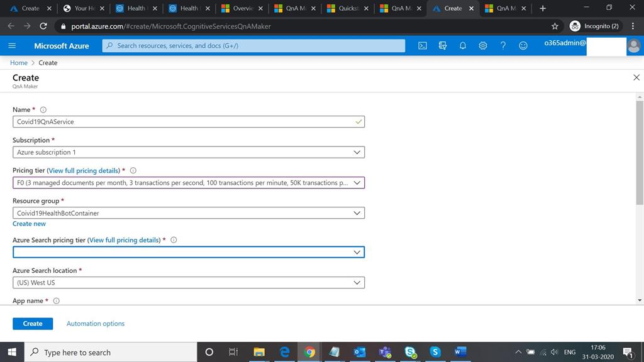644x362 pixels.
Task: Open Azure Cloud Shell
Action: 422,45
